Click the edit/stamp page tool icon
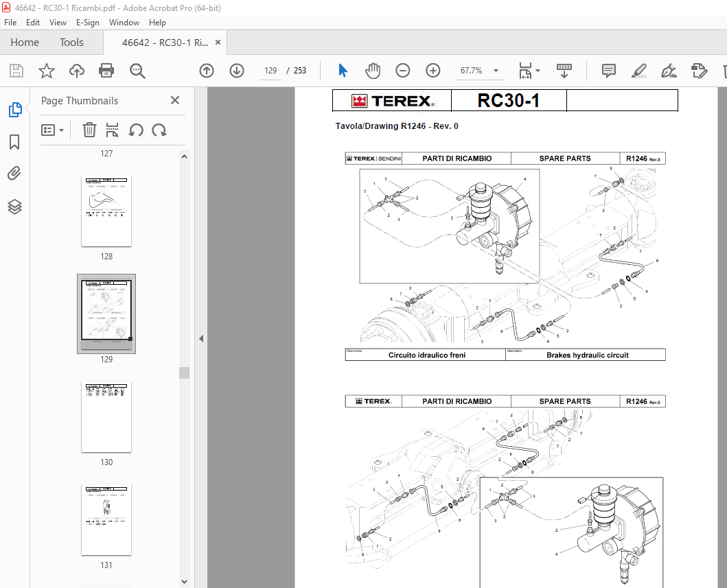This screenshot has height=588, width=727. point(699,71)
